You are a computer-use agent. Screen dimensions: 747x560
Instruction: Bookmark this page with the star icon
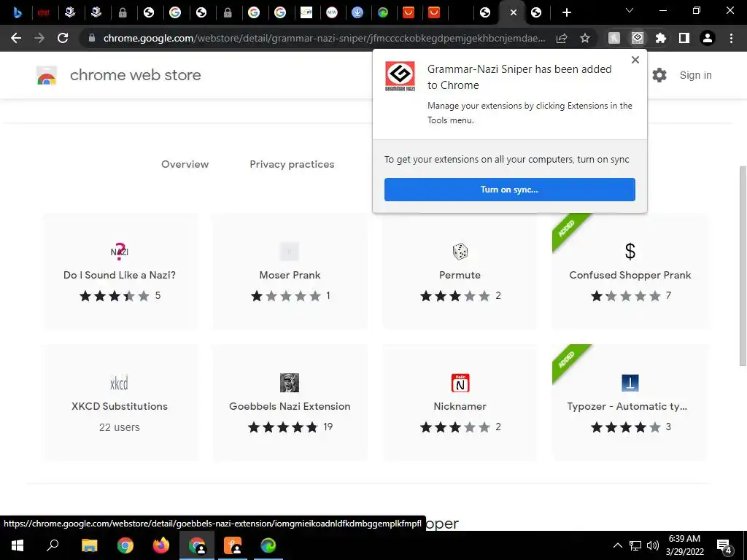585,38
